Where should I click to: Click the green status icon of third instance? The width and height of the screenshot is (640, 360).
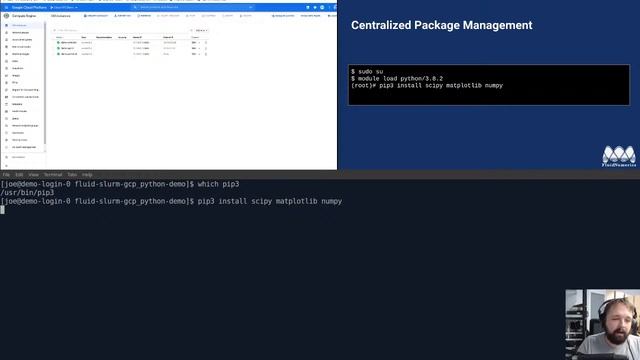click(58, 54)
